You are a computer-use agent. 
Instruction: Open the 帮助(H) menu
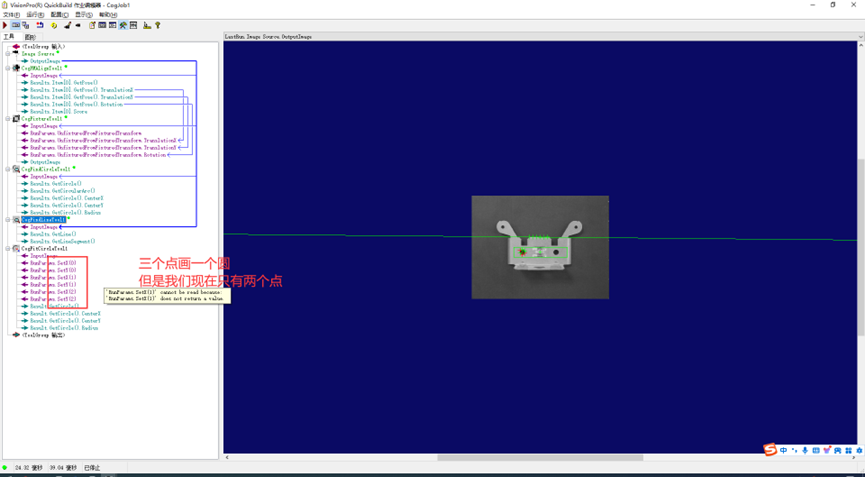point(108,15)
